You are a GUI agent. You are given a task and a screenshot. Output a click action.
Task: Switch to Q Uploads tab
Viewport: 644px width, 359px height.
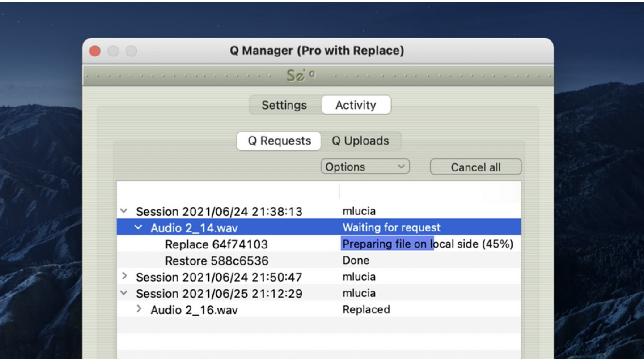[360, 141]
